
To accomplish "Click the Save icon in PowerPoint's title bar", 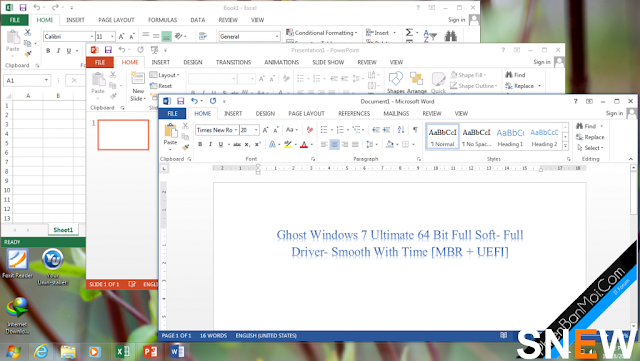I will (108, 50).
